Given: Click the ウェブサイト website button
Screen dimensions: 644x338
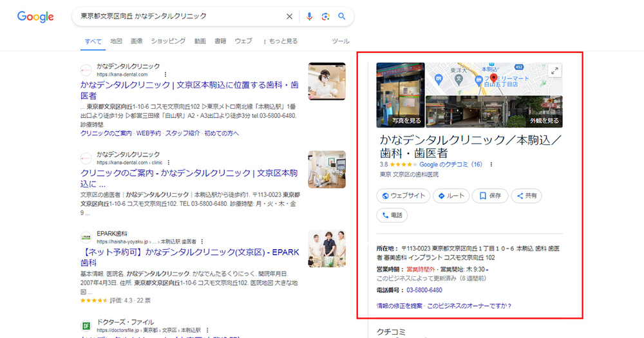Looking at the screenshot, I should click(x=404, y=196).
